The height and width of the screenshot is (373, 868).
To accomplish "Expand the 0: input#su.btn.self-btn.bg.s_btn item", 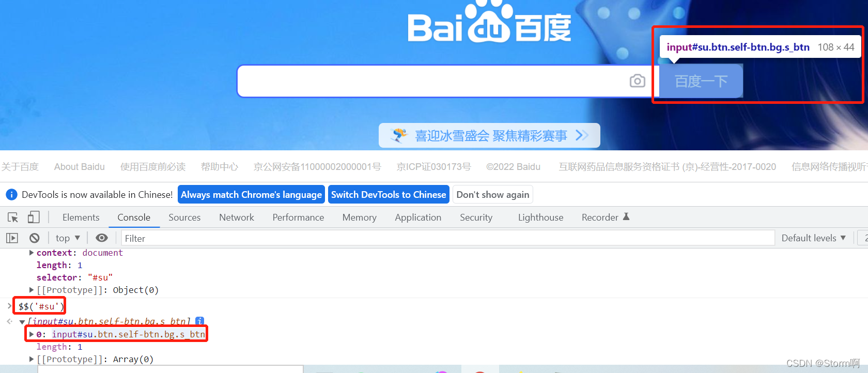I will pos(32,334).
